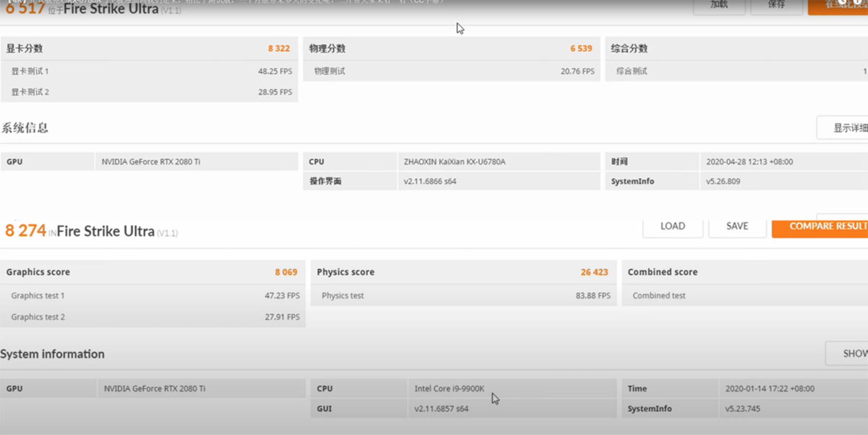Click the System information heading

pos(52,354)
